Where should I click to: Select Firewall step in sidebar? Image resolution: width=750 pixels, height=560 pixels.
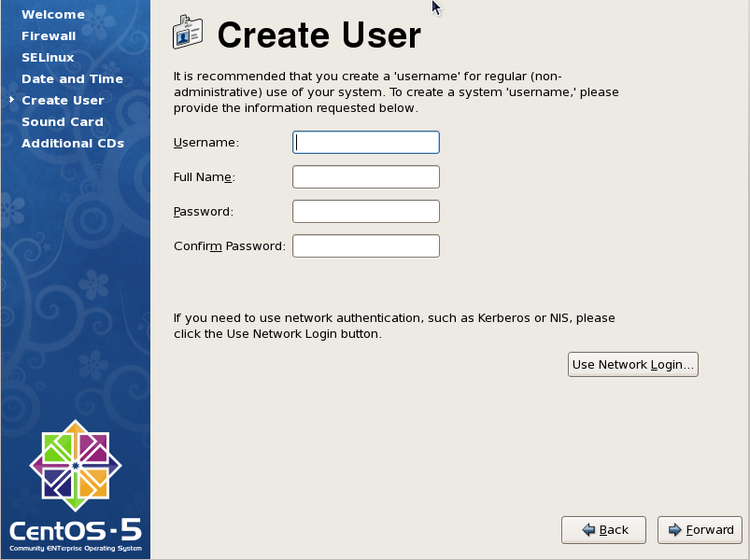click(x=49, y=35)
